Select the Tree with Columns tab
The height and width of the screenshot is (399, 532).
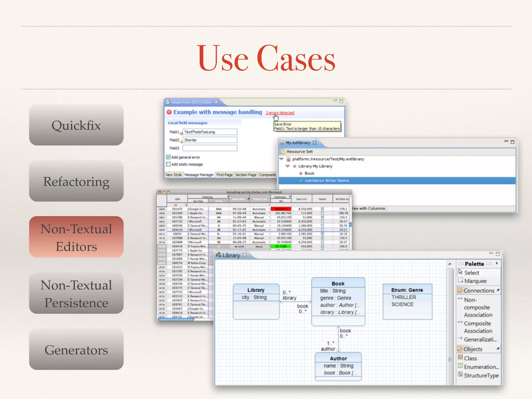pyautogui.click(x=369, y=209)
